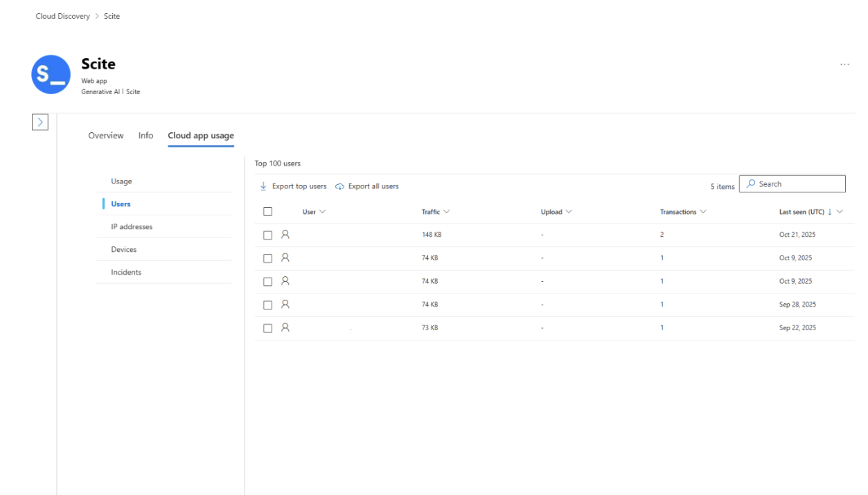Image resolution: width=868 pixels, height=495 pixels.
Task: Click the Oct 21, 2025 date cell
Action: point(797,235)
